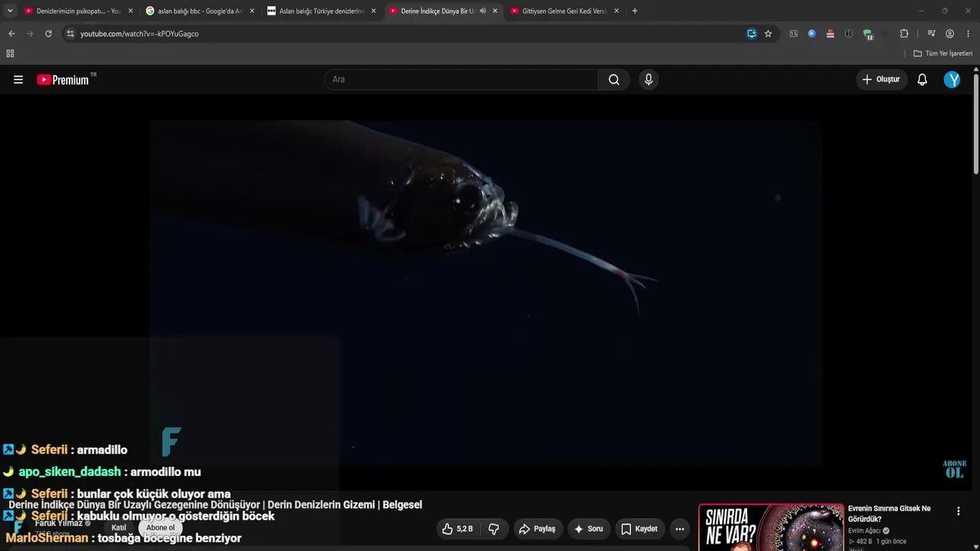Bookmark this page with the star
Viewport: 980px width, 551px height.
click(768, 34)
